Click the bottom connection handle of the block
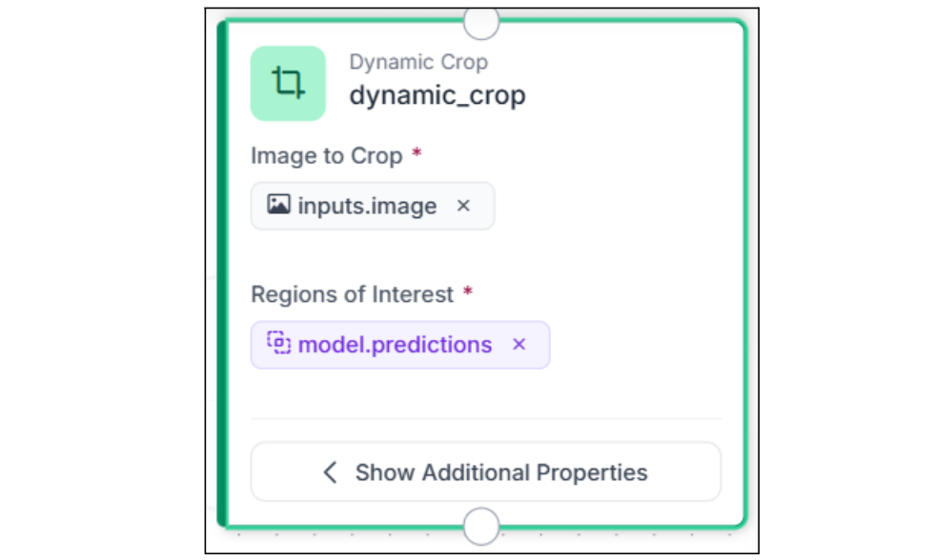 [x=481, y=525]
